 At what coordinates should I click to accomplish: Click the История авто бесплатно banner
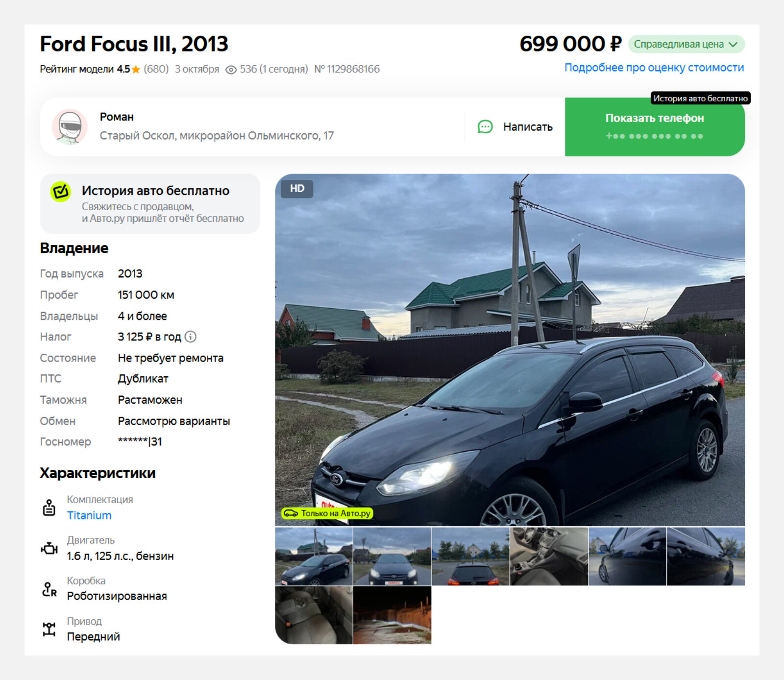point(150,204)
